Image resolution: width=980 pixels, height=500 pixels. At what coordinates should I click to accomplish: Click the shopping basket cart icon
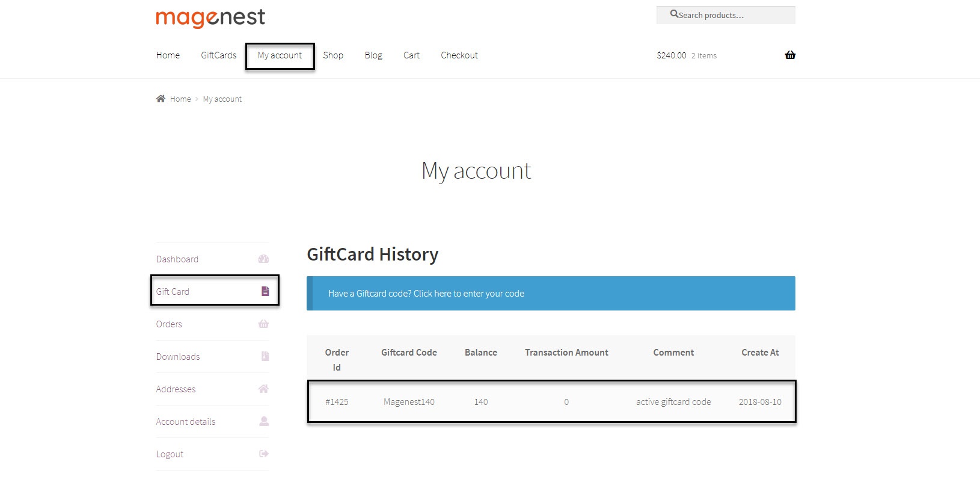pos(790,55)
